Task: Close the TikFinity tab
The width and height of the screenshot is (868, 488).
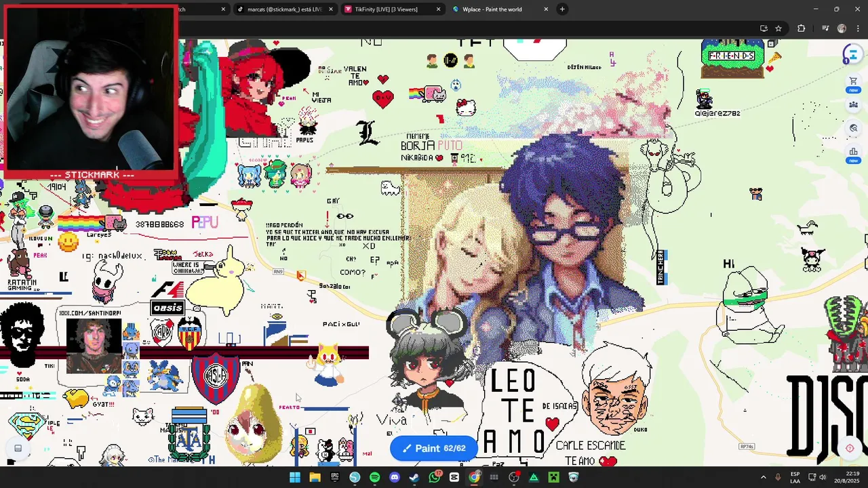Action: click(438, 9)
